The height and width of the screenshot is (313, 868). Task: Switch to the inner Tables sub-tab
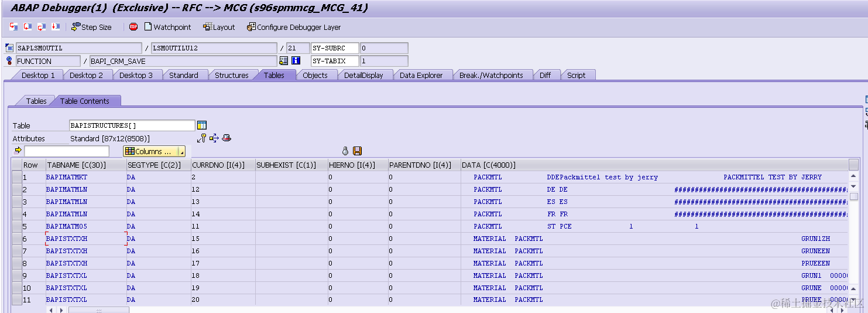[x=36, y=101]
